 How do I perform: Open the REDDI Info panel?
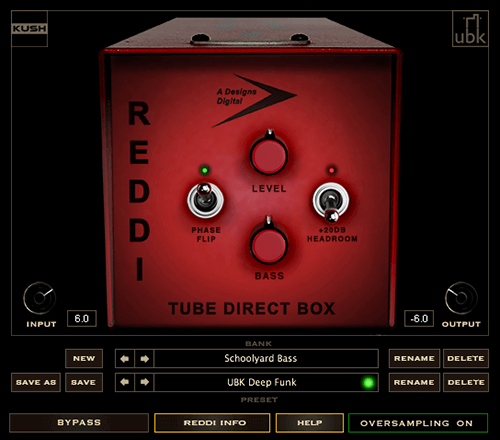212,423
